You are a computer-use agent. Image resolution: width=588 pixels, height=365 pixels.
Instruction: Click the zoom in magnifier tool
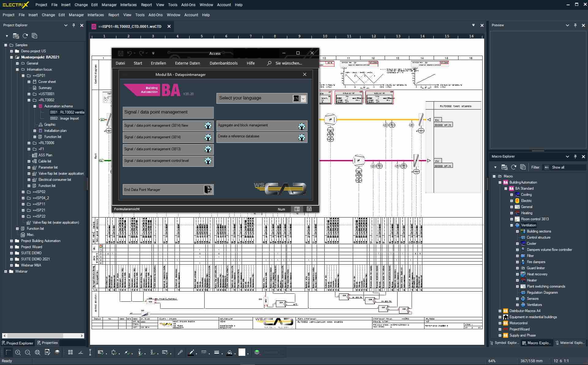point(18,352)
